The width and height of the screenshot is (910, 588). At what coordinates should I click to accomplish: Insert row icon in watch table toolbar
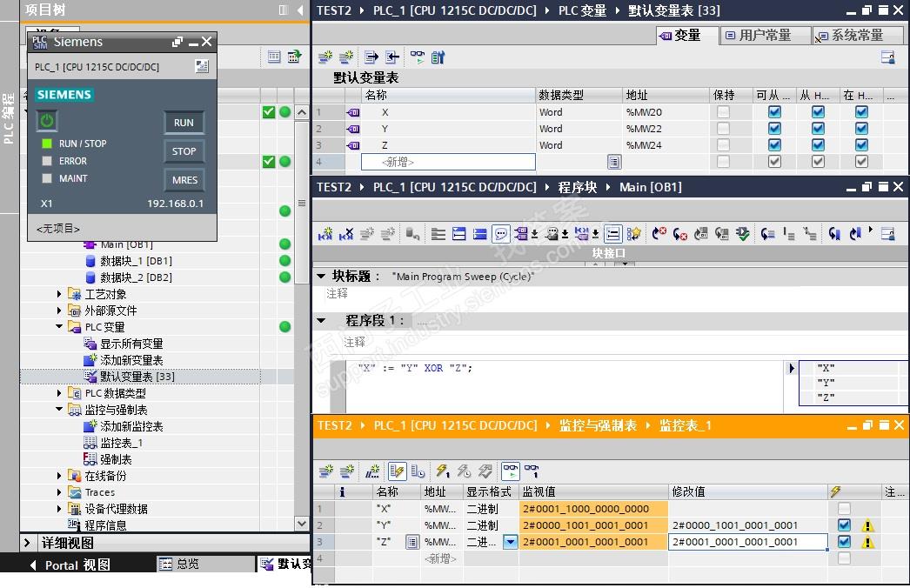pyautogui.click(x=326, y=471)
